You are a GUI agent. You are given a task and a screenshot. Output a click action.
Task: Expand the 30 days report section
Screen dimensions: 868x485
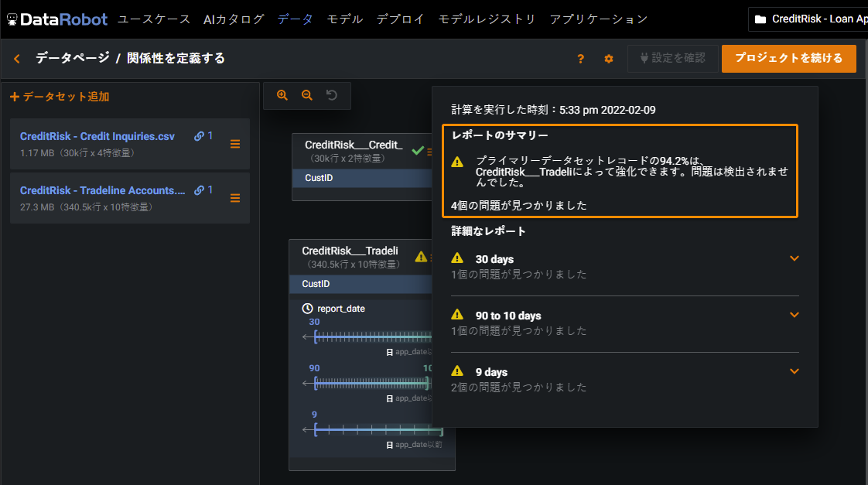click(x=794, y=258)
